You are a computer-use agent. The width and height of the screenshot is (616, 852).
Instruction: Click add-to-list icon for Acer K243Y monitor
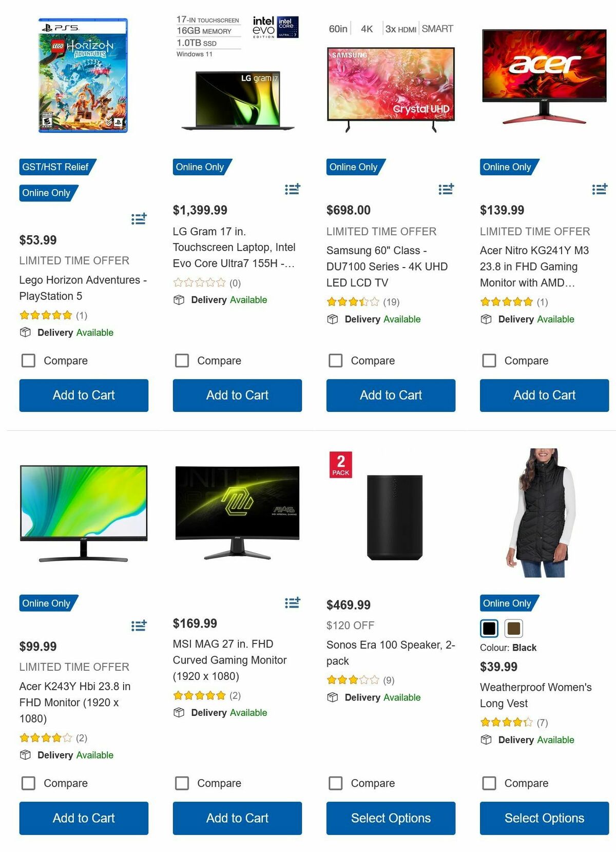(139, 625)
